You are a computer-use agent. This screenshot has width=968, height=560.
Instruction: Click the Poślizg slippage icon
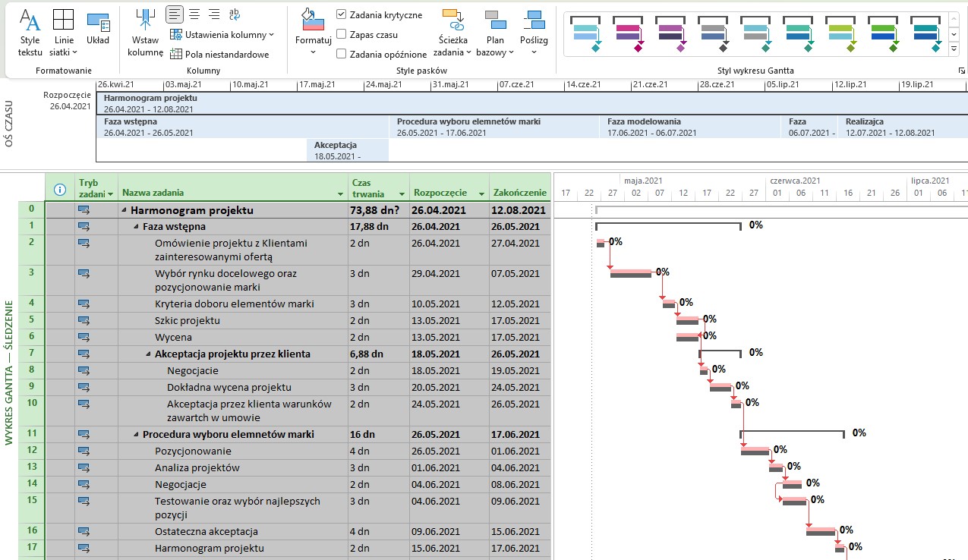click(534, 21)
